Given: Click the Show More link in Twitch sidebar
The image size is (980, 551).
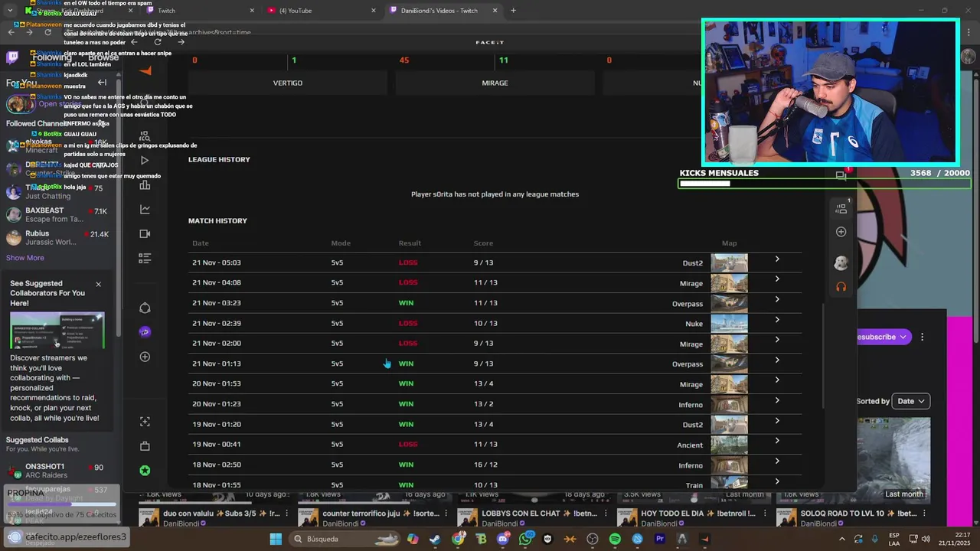Looking at the screenshot, I should [25, 258].
